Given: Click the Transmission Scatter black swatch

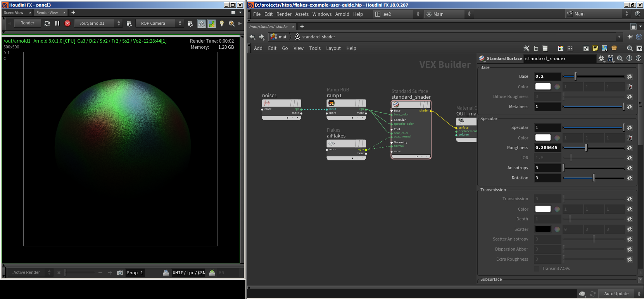Looking at the screenshot, I should [543, 229].
